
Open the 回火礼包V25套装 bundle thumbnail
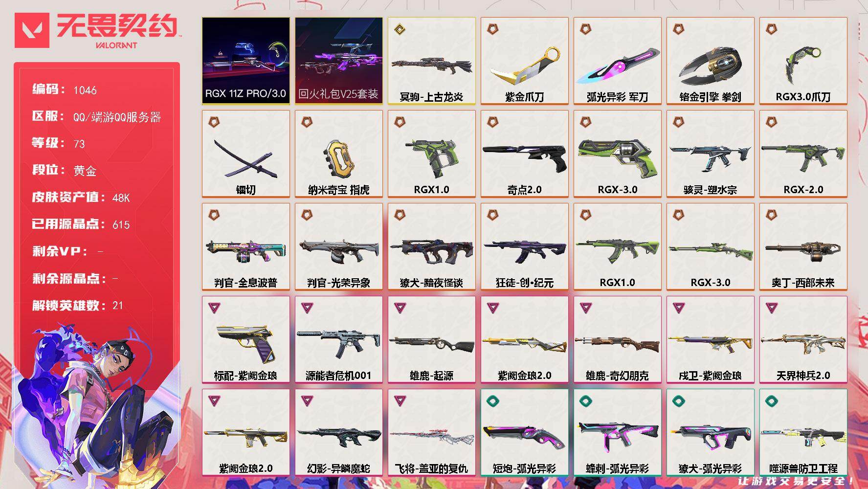click(338, 61)
